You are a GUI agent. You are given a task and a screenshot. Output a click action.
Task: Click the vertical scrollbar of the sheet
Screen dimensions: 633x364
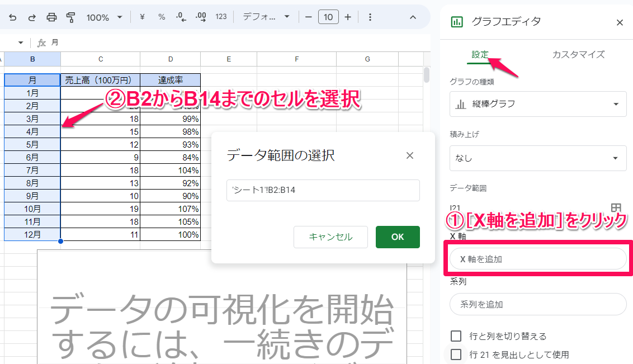(426, 75)
